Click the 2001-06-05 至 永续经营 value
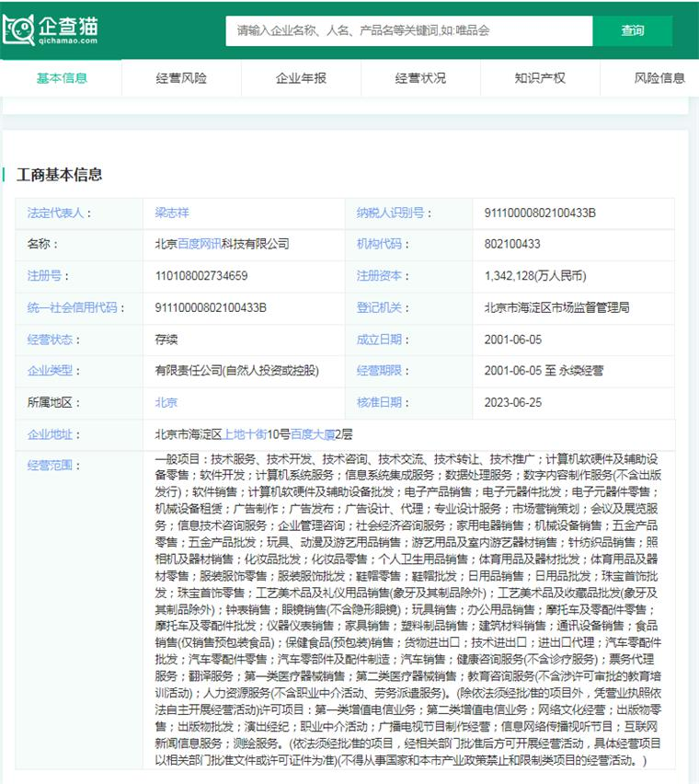Image resolution: width=699 pixels, height=784 pixels. point(544,371)
